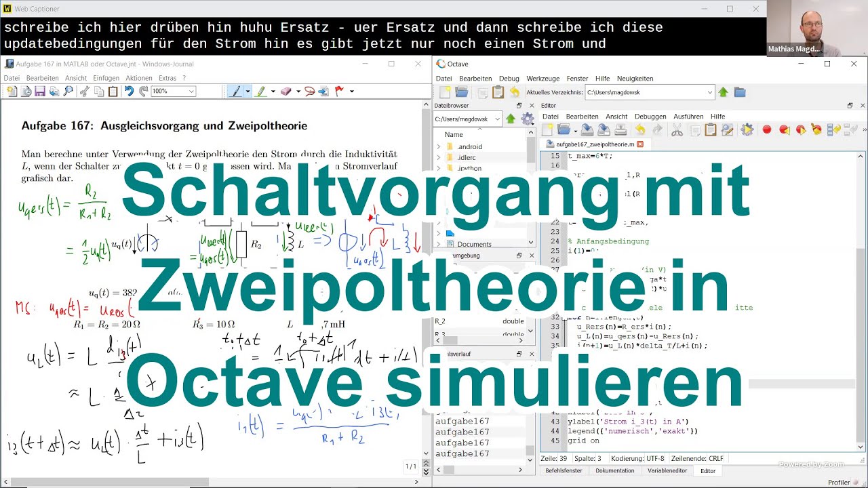Close the aufgabe167_zweipoltheorie.m tab
This screenshot has width=868, height=488.
coord(640,144)
